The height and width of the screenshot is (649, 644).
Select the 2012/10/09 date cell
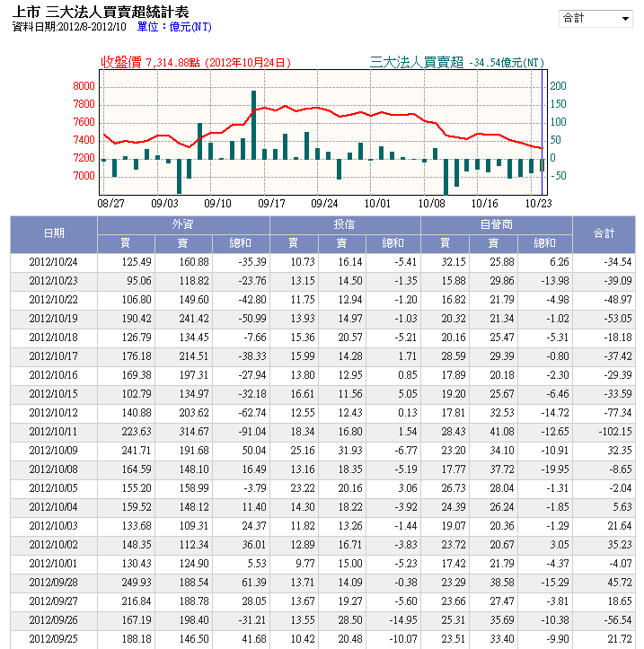pyautogui.click(x=54, y=451)
